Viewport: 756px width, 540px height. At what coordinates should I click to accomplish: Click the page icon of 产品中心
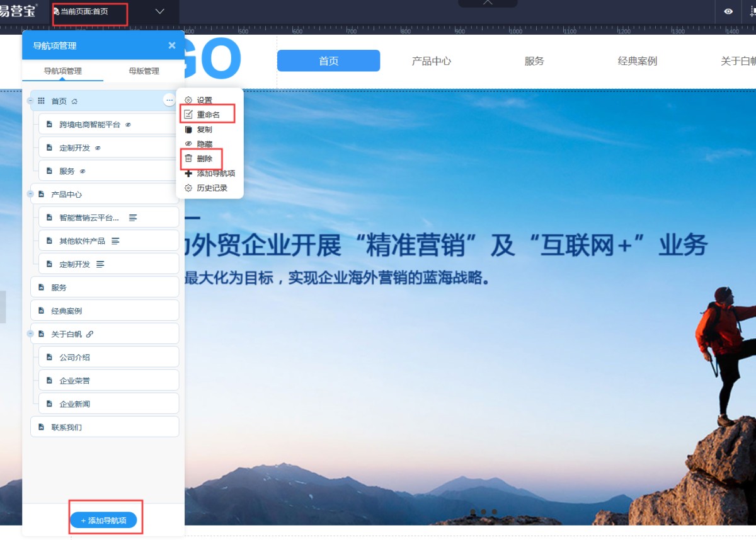coord(42,194)
